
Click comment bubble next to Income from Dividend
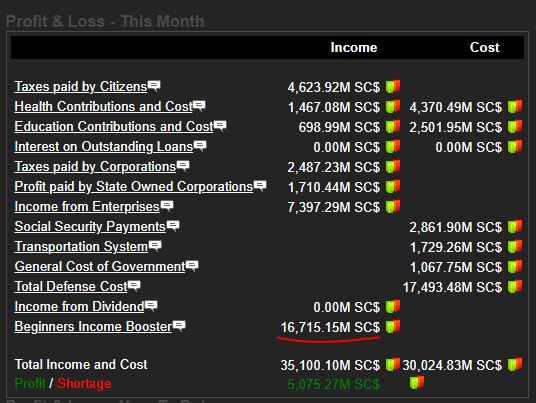[x=151, y=306]
